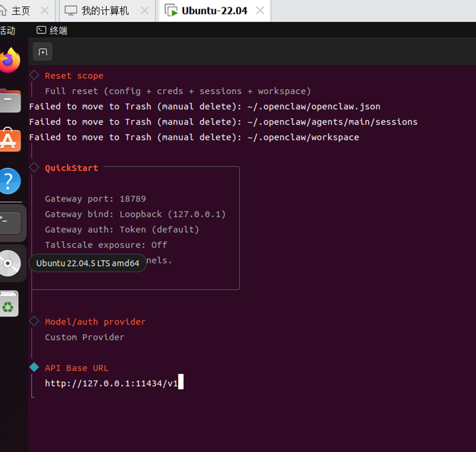The width and height of the screenshot is (476, 452).
Task: Close the Ubuntu-22.04 tab
Action: click(x=260, y=11)
